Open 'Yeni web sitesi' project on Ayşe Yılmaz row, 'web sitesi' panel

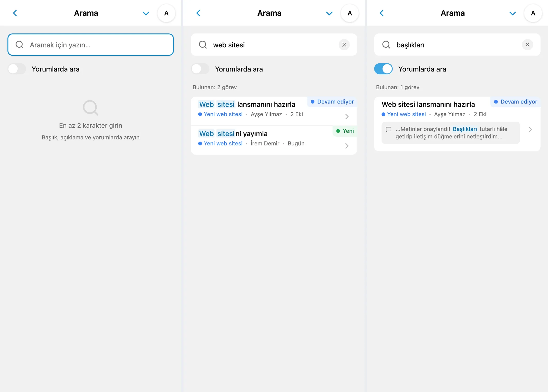(220, 114)
